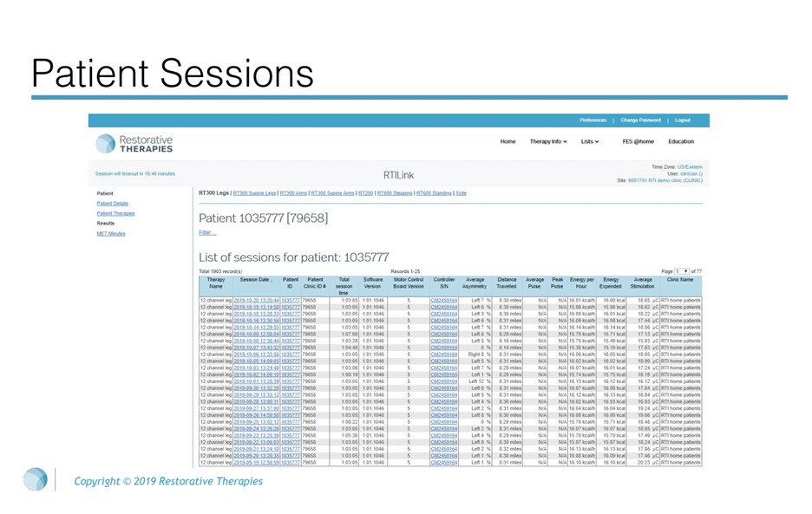Click the Preferences link in top bar
The height and width of the screenshot is (514, 812).
[x=593, y=120]
